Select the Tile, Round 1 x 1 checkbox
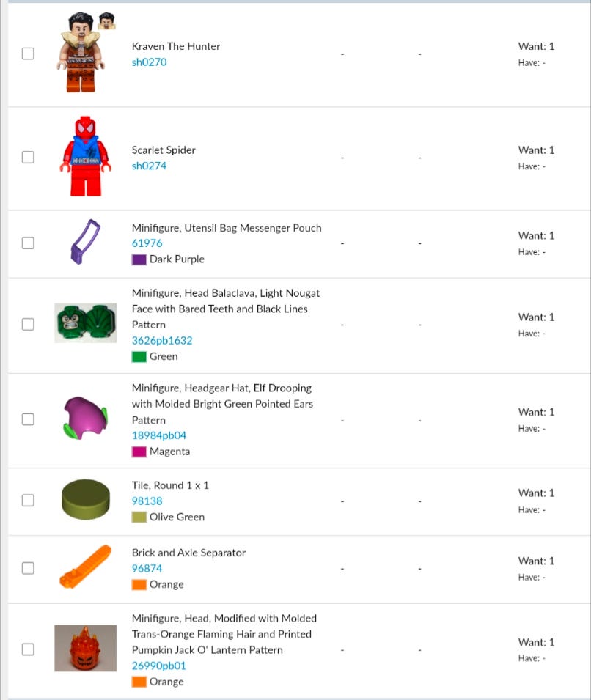 pos(28,500)
